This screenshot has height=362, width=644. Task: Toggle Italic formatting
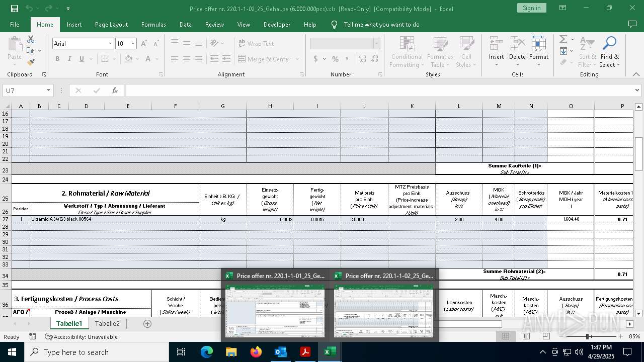69,59
